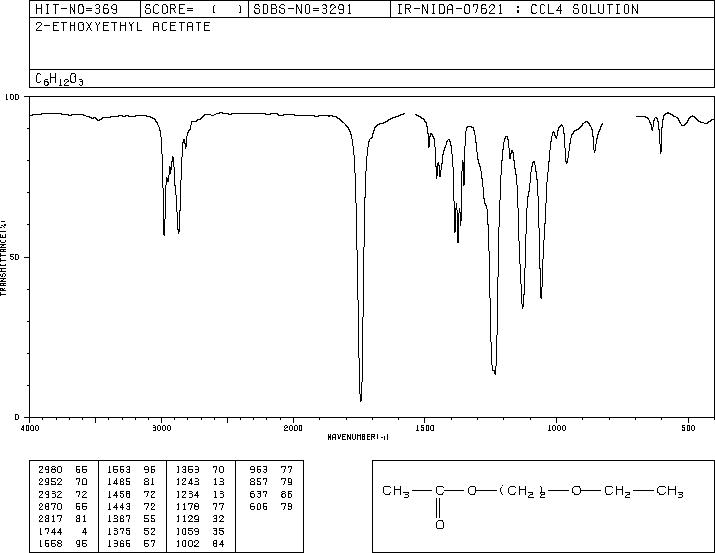
Task: Click the molecular formula C6H12O3
Action: (59, 79)
